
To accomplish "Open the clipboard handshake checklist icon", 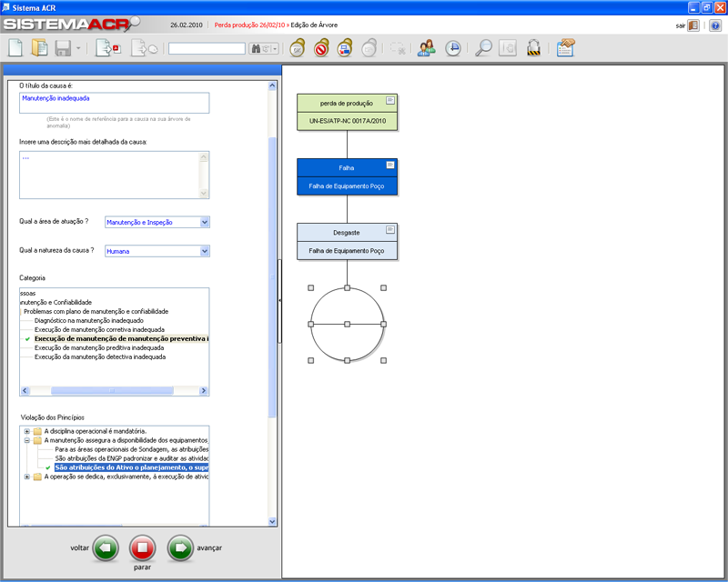I will point(565,48).
